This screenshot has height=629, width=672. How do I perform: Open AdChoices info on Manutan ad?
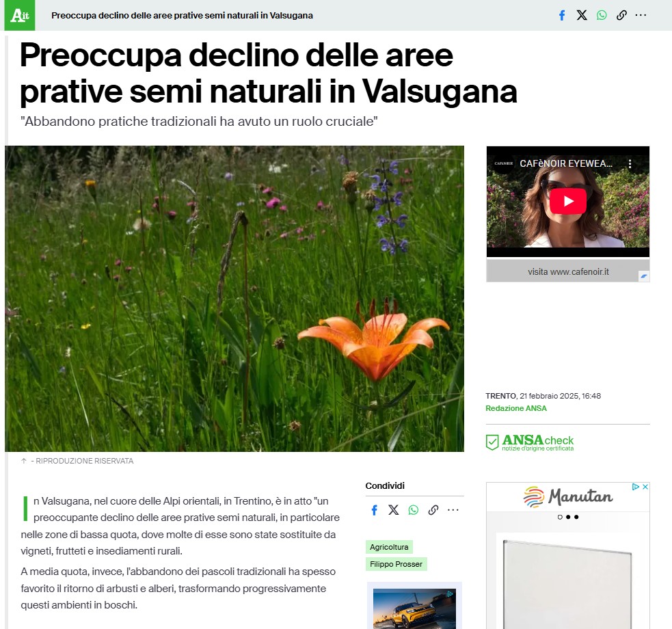point(636,487)
